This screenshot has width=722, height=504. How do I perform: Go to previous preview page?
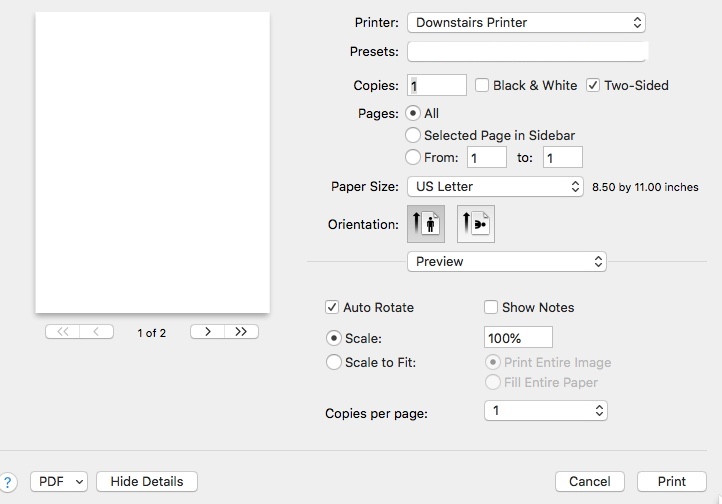coord(96,331)
